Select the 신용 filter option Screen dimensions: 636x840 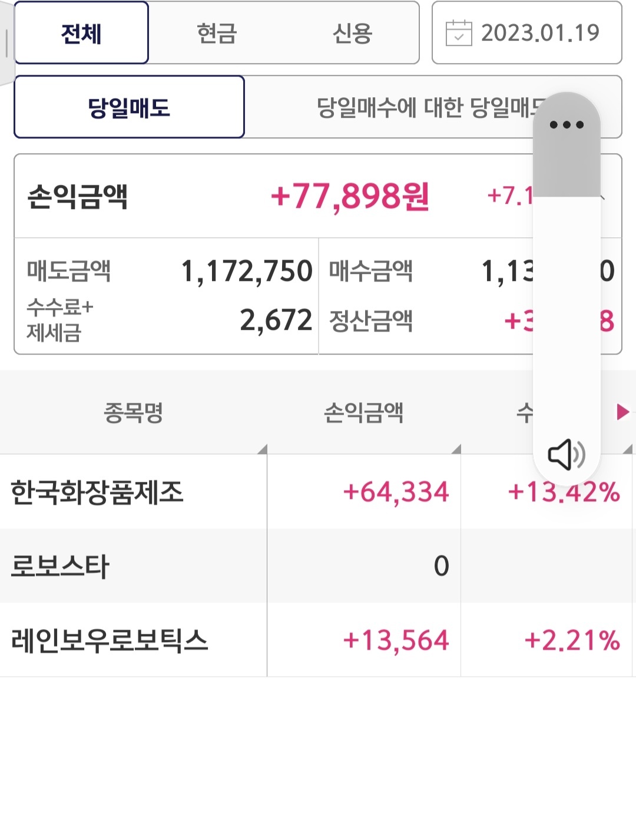click(352, 33)
